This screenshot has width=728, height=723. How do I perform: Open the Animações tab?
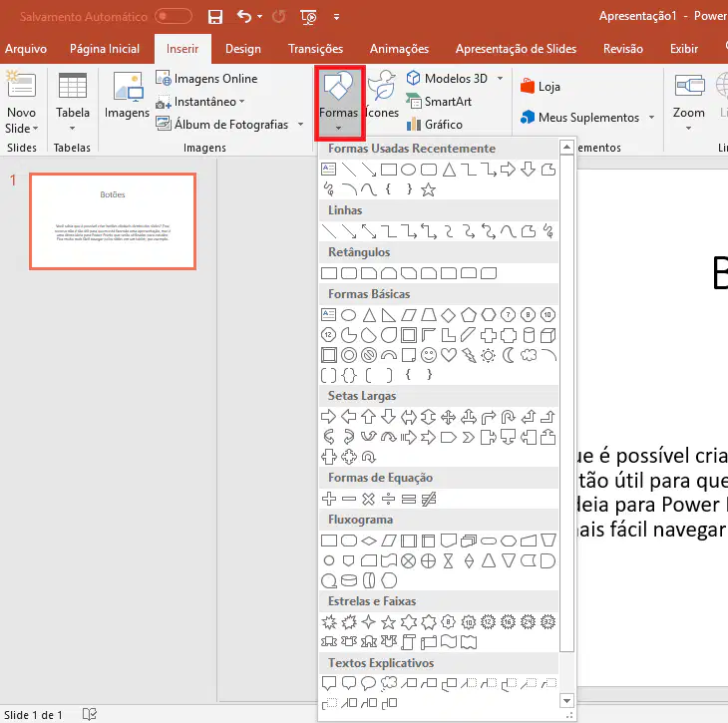[x=399, y=49]
